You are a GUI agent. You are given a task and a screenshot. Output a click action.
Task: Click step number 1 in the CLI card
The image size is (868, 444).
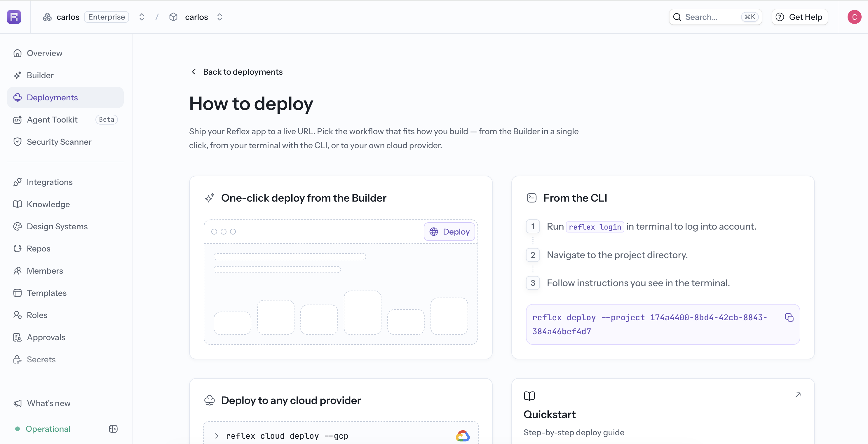click(x=533, y=226)
